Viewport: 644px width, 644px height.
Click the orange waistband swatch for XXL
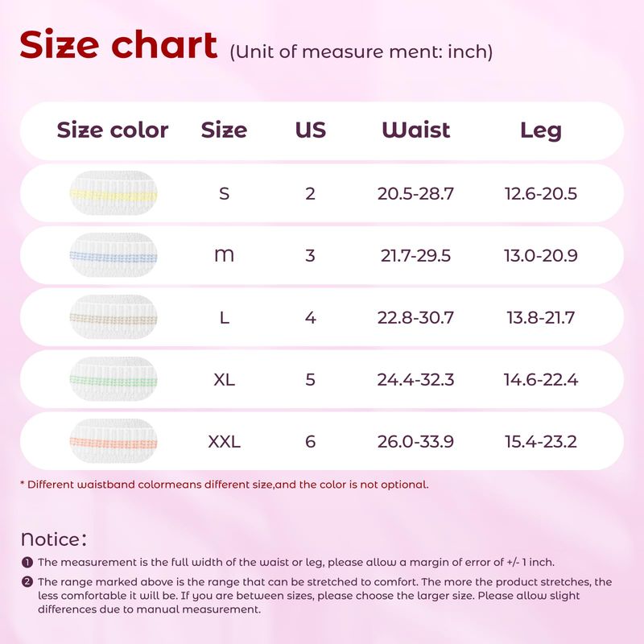(114, 441)
